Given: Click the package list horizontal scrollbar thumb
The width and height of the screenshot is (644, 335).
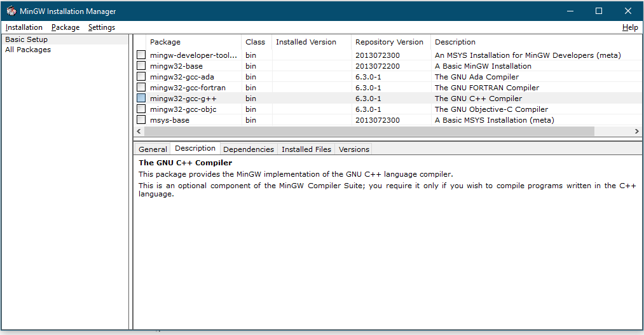Looking at the screenshot, I should pyautogui.click(x=369, y=132).
